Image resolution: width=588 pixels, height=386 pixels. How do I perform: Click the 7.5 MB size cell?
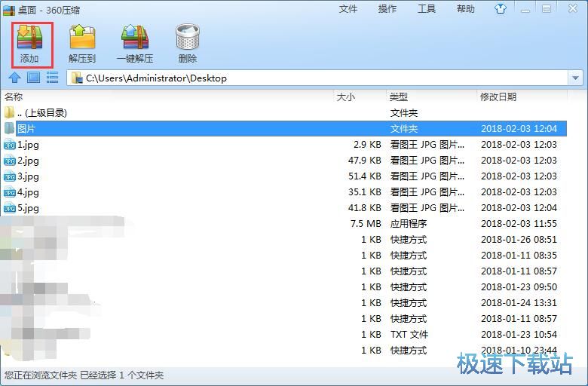366,224
